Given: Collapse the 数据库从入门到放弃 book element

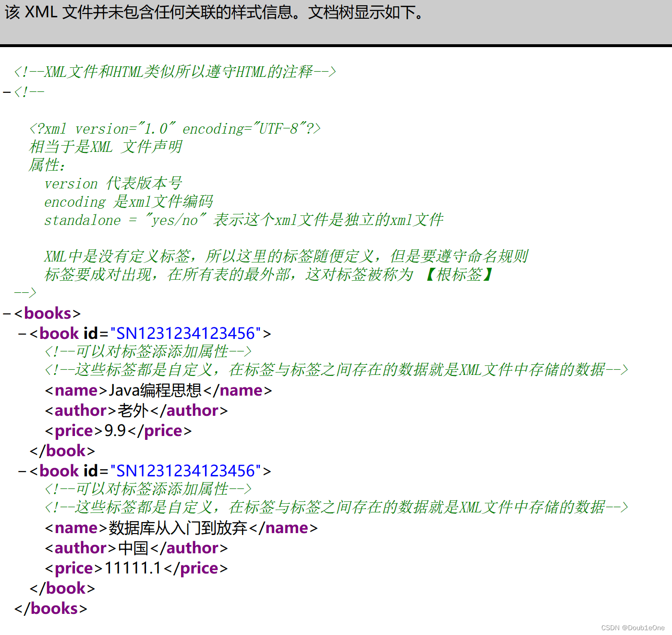Looking at the screenshot, I should (22, 471).
